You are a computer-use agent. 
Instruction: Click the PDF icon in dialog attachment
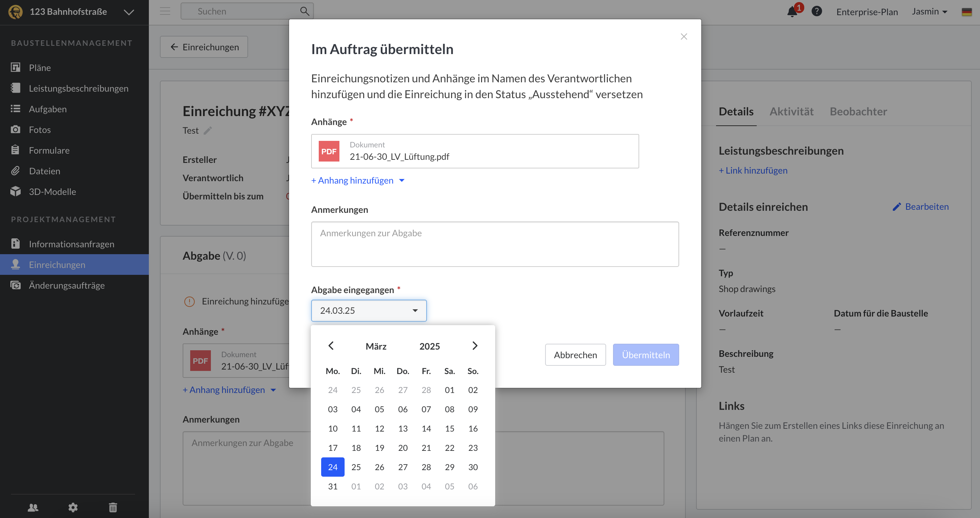pyautogui.click(x=329, y=151)
